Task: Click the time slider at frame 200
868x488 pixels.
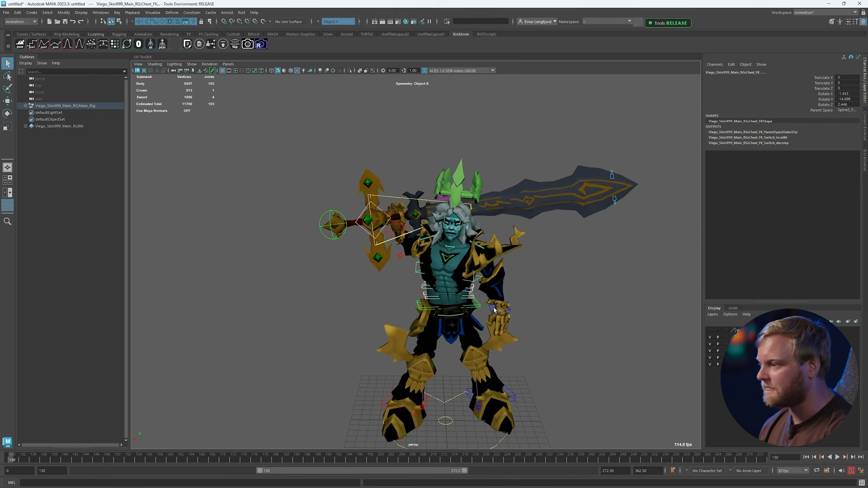Action: (381, 457)
